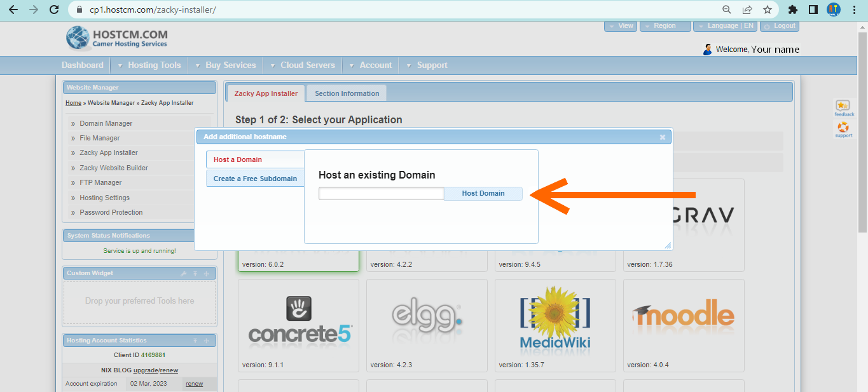Open Zacky Website Builder in sidebar
Viewport: 868px width, 392px height.
[x=114, y=168]
